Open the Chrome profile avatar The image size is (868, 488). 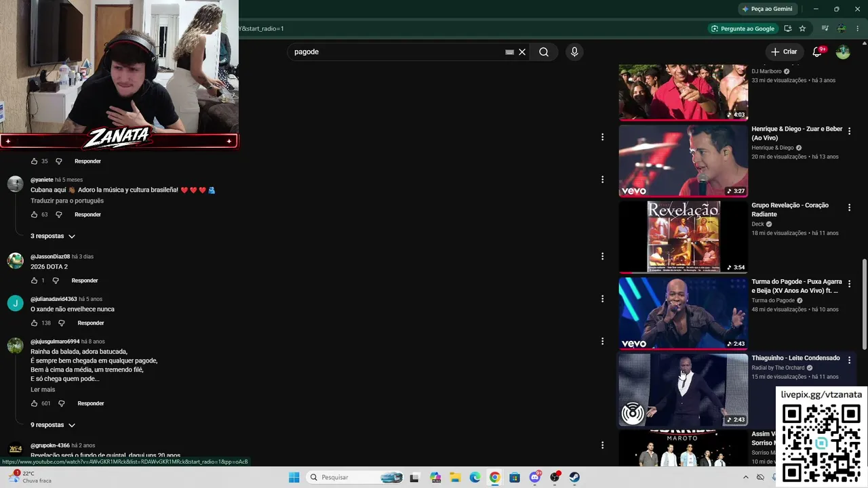[x=842, y=28]
